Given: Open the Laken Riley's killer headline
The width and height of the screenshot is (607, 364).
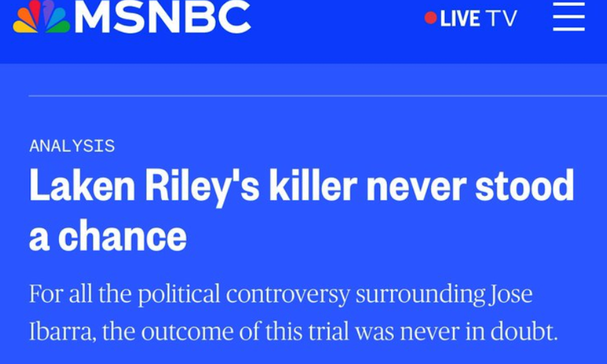Looking at the screenshot, I should tap(302, 210).
